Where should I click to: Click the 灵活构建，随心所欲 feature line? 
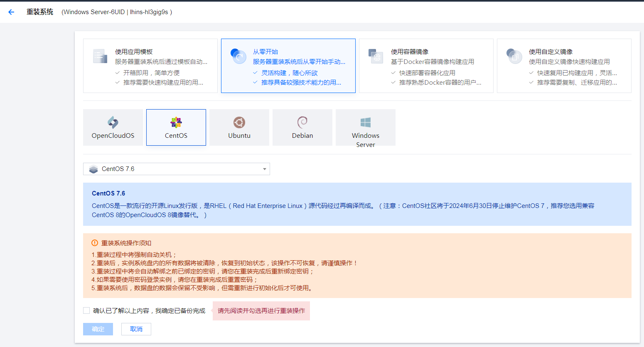point(290,73)
